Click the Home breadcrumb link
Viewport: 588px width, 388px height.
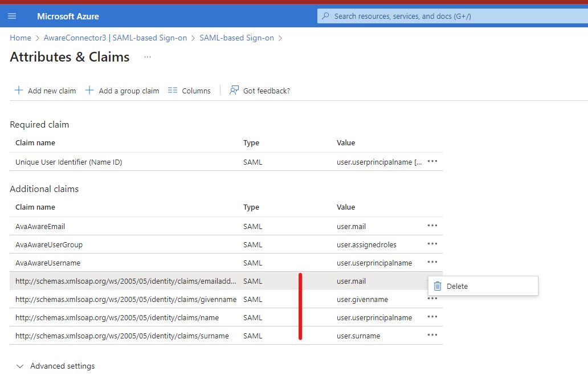pyautogui.click(x=21, y=38)
